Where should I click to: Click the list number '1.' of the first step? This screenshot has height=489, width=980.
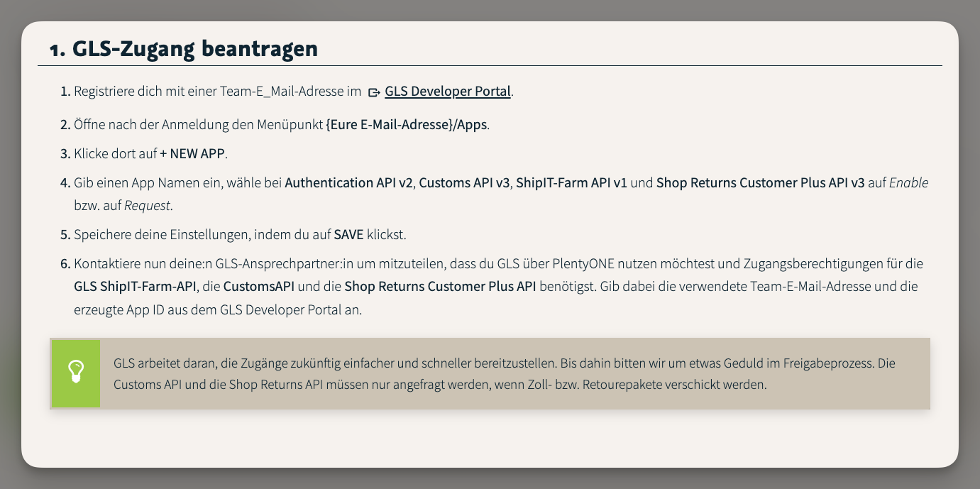click(65, 92)
